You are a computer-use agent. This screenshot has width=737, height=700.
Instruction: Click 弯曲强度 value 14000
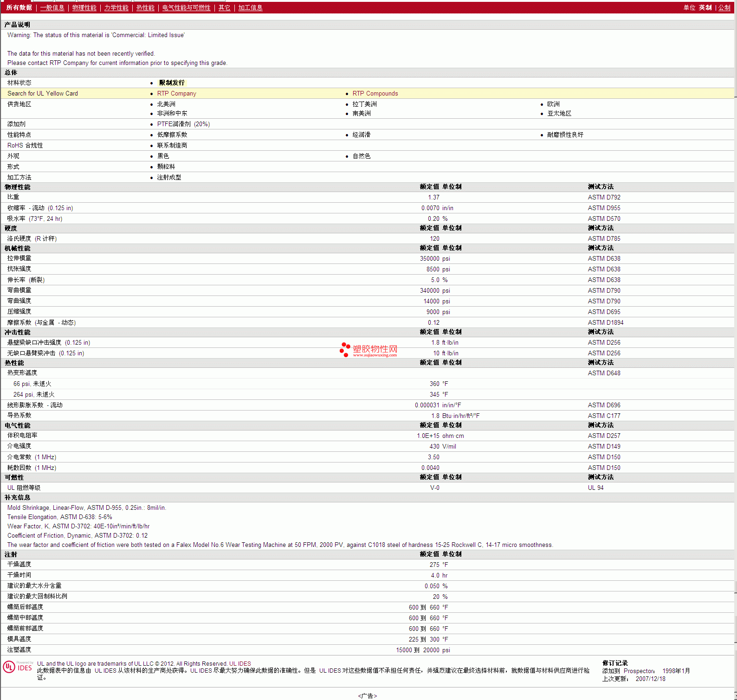pos(431,302)
